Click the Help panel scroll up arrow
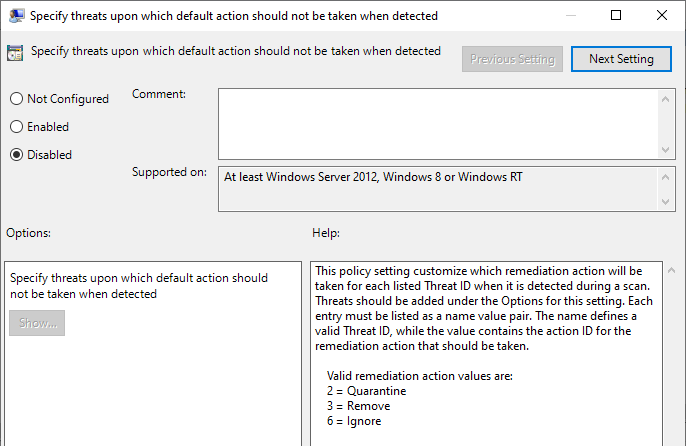 click(x=671, y=270)
